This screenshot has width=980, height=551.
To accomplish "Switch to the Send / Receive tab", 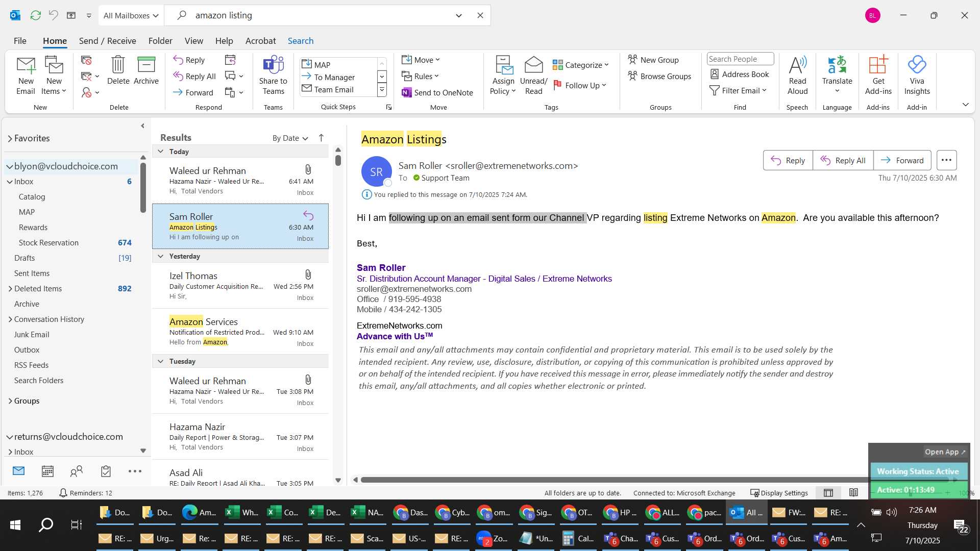I will pyautogui.click(x=107, y=41).
